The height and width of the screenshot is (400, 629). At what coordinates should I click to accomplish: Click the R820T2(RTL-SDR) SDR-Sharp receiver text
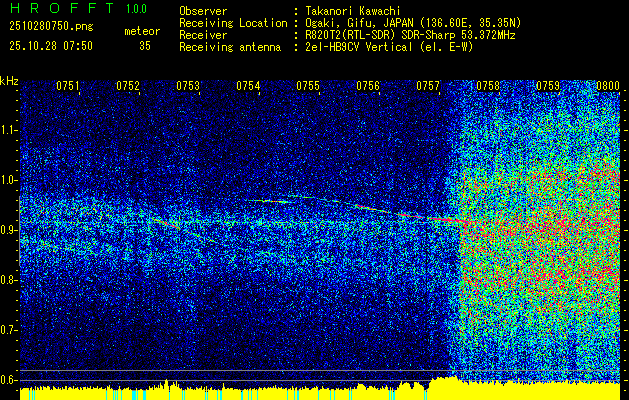pos(410,35)
